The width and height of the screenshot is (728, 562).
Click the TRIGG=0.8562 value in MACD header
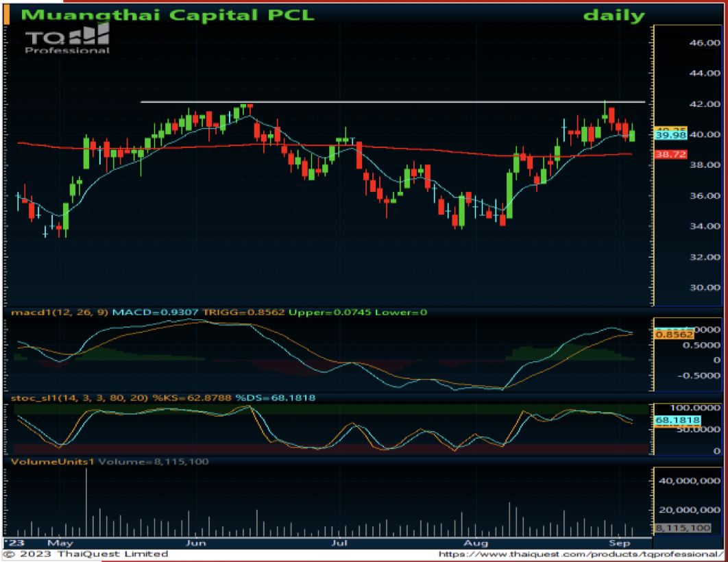(x=244, y=313)
